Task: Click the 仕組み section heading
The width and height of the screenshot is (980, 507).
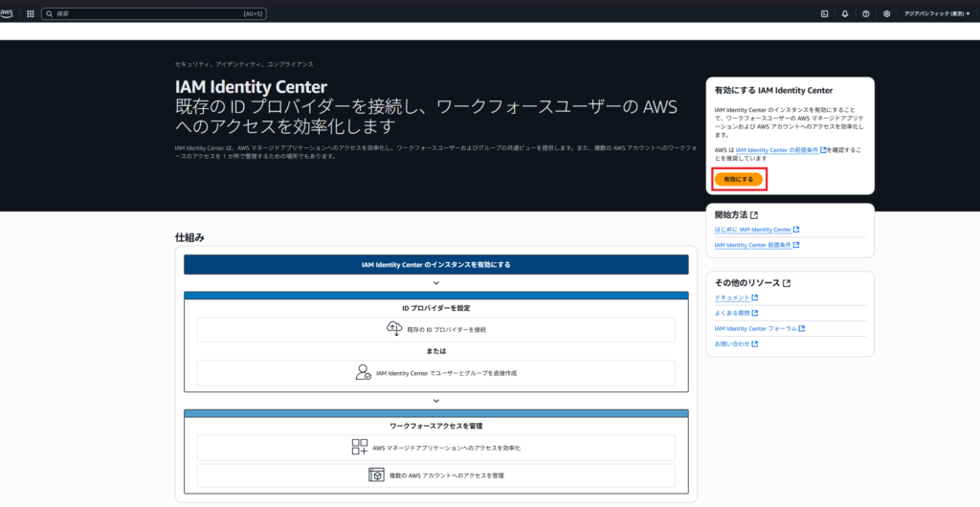Action: tap(190, 238)
